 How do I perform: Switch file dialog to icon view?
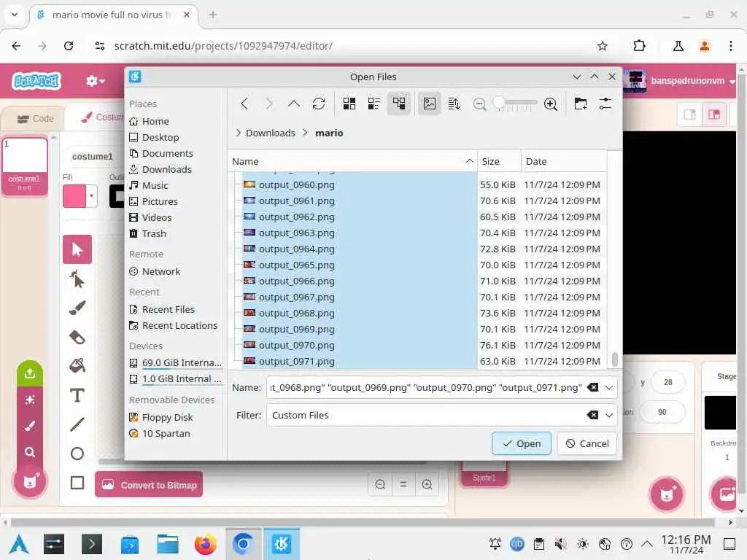(x=349, y=104)
